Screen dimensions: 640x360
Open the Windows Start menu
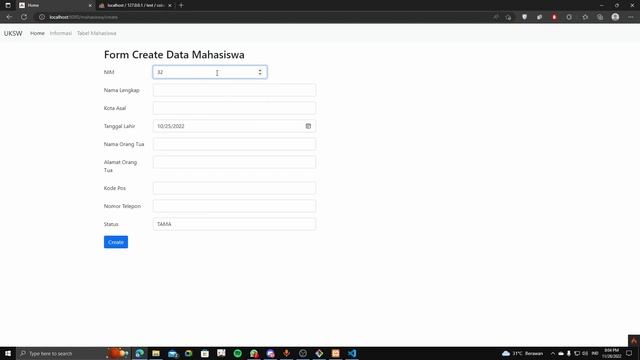[8, 353]
